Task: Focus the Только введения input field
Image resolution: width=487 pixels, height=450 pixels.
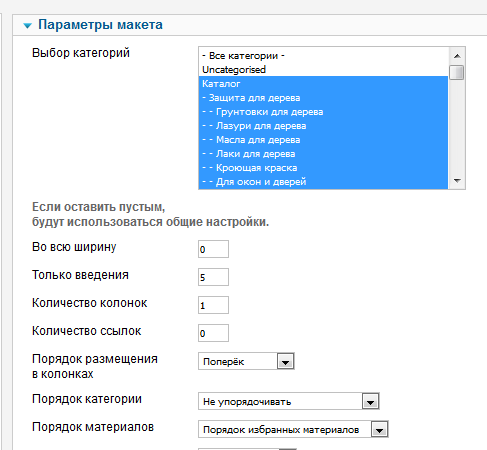Action: [x=213, y=277]
